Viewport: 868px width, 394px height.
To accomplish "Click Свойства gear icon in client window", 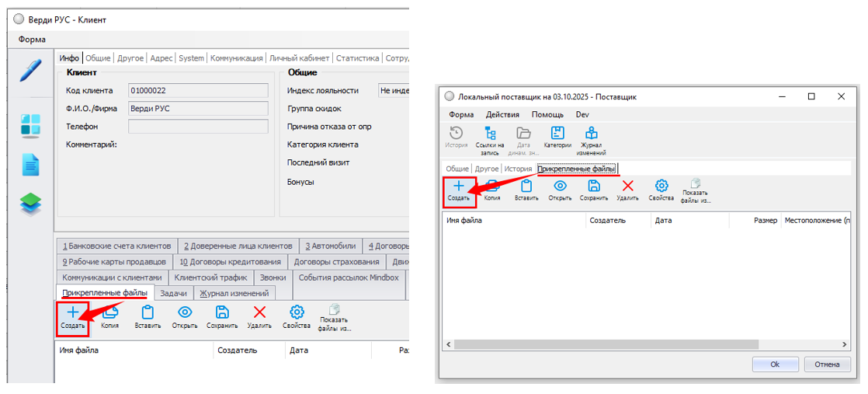I will click(x=297, y=317).
